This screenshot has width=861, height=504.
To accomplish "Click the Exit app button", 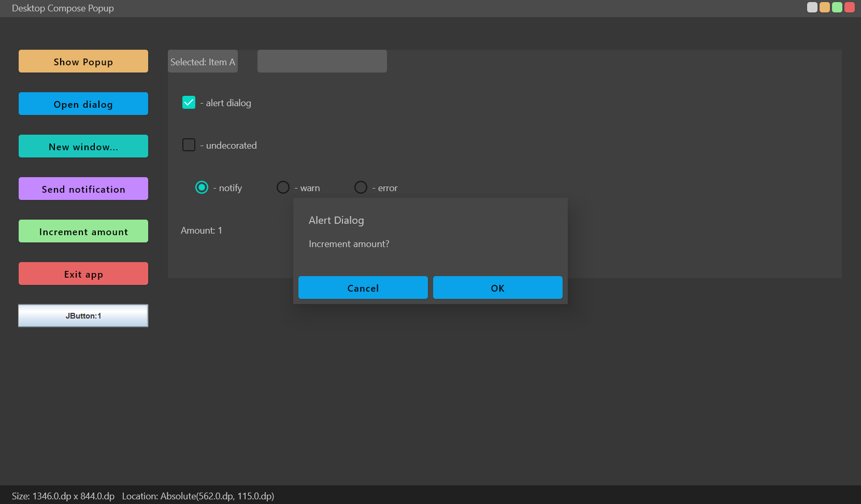I will click(83, 273).
